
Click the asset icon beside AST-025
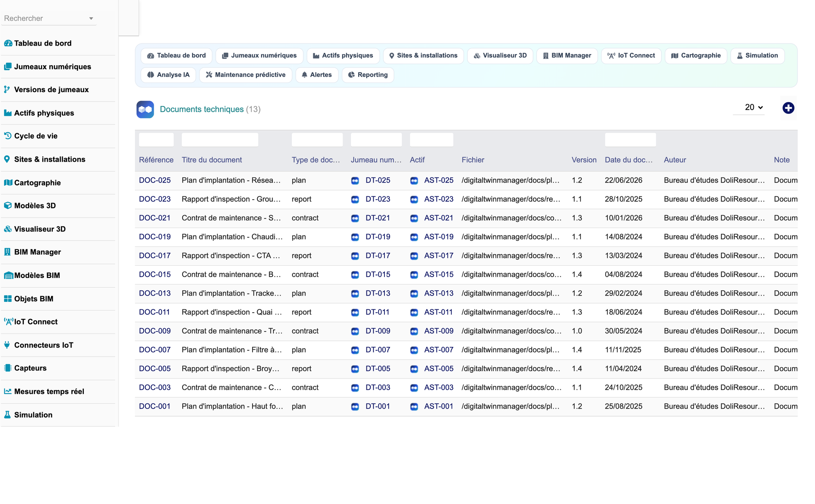click(414, 181)
